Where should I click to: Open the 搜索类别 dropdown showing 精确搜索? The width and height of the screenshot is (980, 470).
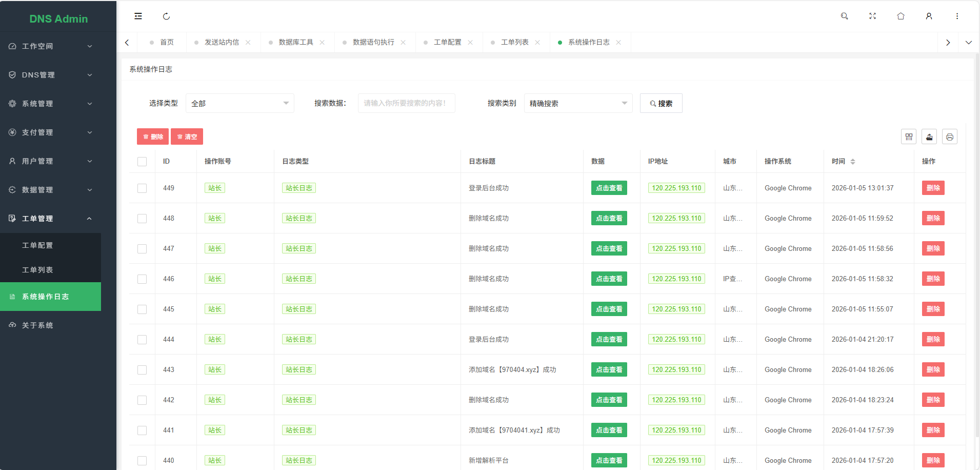578,103
